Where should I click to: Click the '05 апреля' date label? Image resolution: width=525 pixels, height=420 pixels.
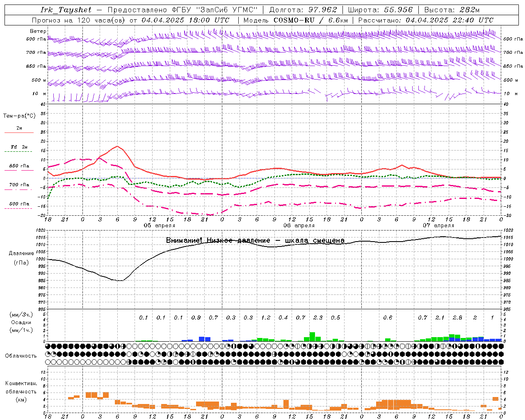click(x=159, y=226)
